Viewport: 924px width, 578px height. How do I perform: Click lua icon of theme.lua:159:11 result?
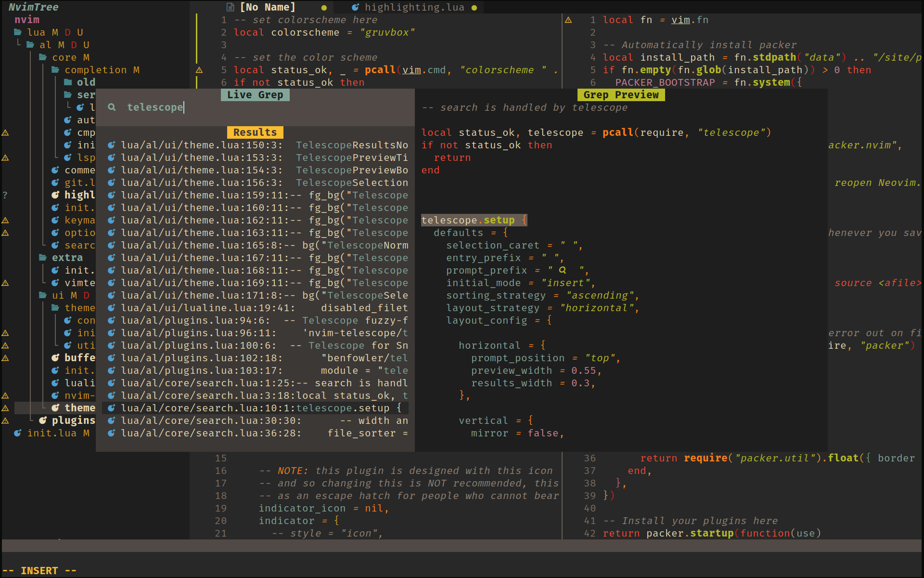[x=111, y=195]
